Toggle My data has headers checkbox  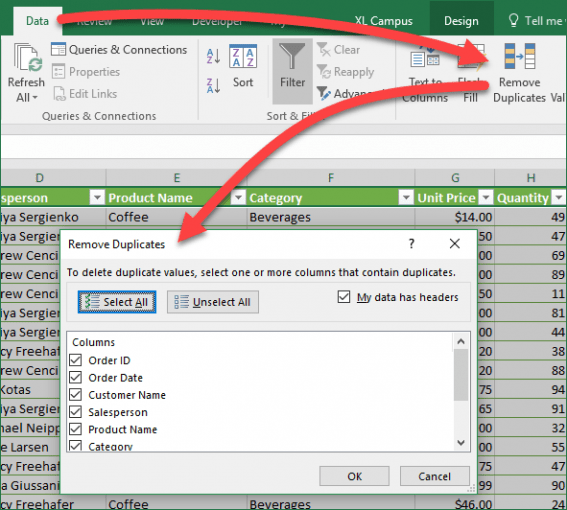click(x=344, y=297)
